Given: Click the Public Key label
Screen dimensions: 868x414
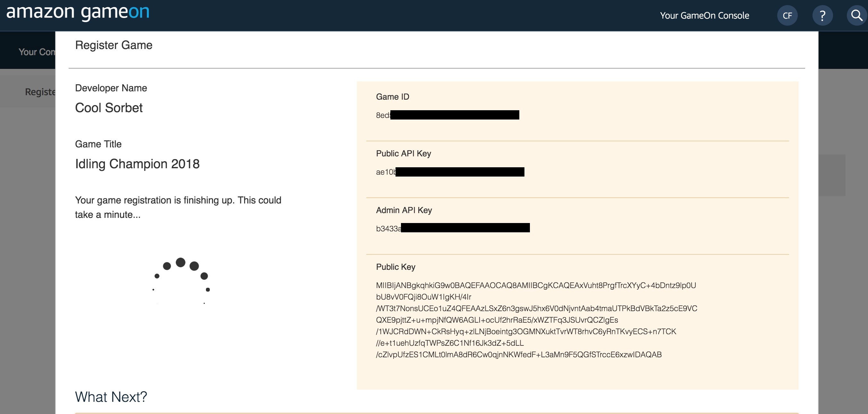Looking at the screenshot, I should click(x=395, y=267).
